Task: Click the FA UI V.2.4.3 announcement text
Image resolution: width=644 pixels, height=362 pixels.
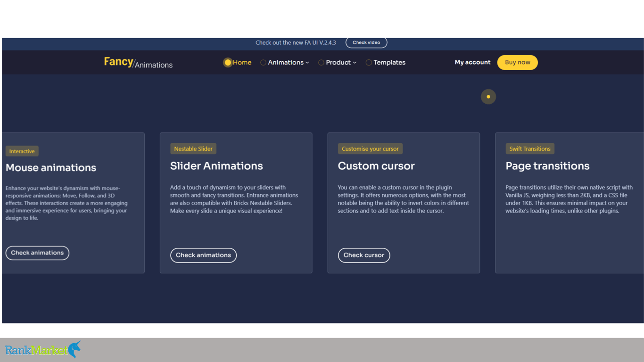Action: point(296,42)
